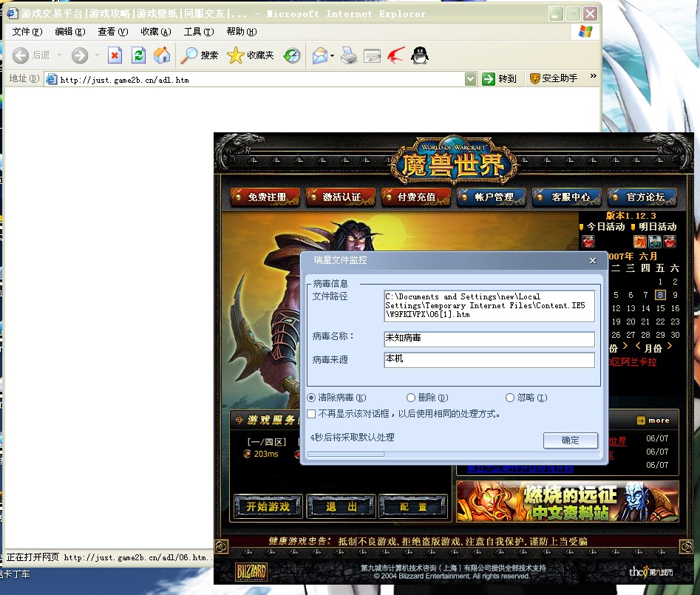
Task: Open the address bar dropdown arrow
Action: tap(470, 79)
